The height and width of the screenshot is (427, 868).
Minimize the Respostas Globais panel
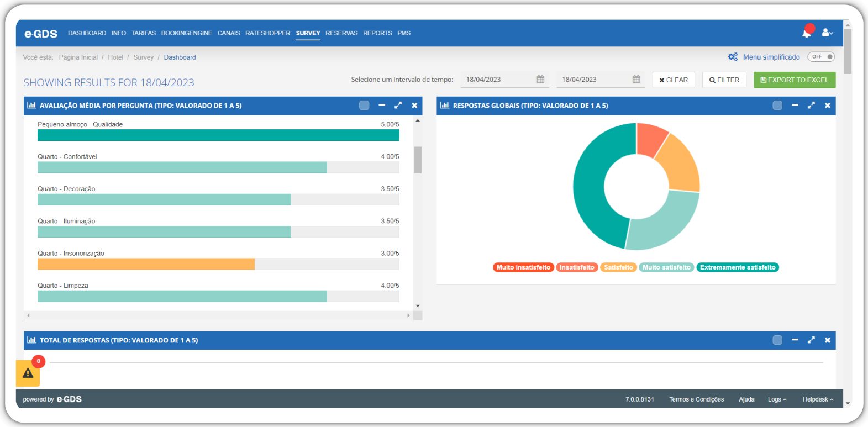[x=795, y=106]
